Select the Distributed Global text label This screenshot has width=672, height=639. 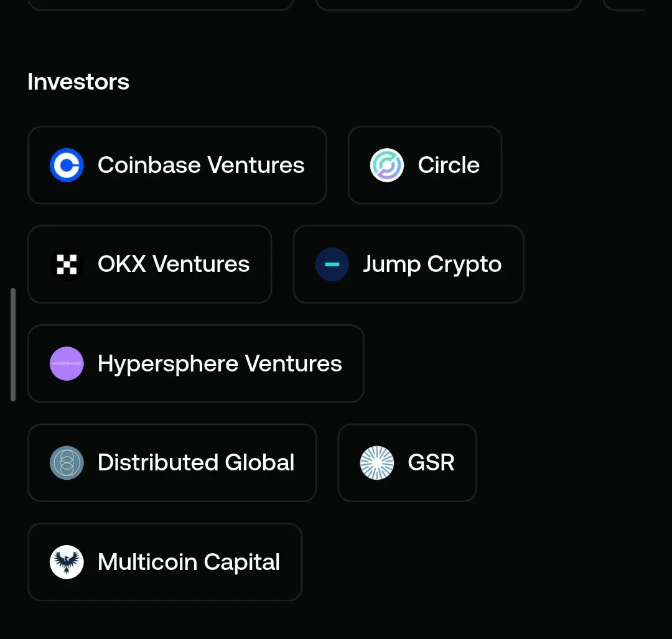point(196,462)
